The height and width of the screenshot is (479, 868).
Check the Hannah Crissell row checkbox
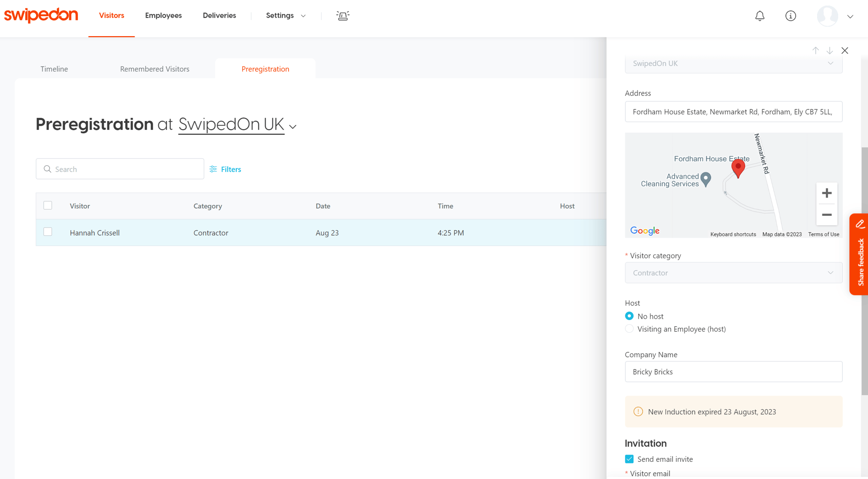click(x=48, y=232)
